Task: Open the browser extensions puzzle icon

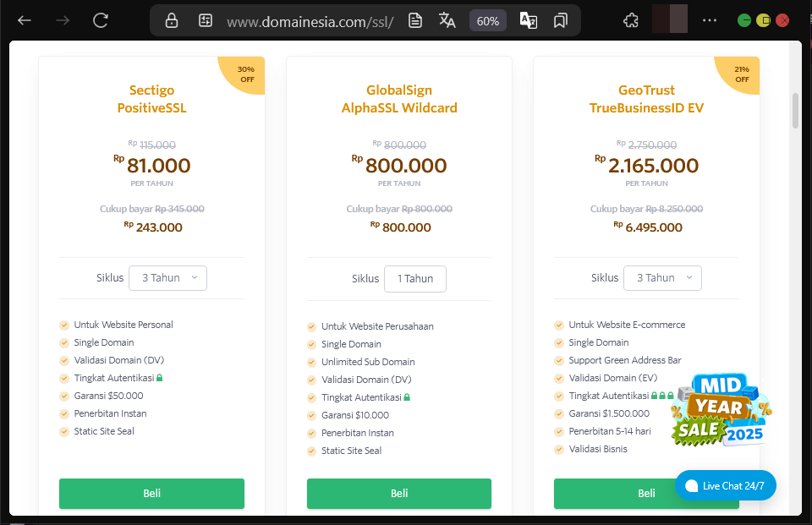Action: [x=630, y=20]
